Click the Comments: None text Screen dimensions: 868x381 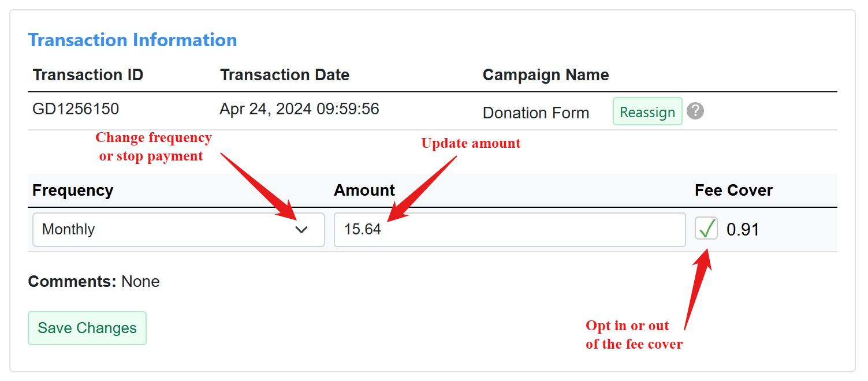(x=94, y=282)
